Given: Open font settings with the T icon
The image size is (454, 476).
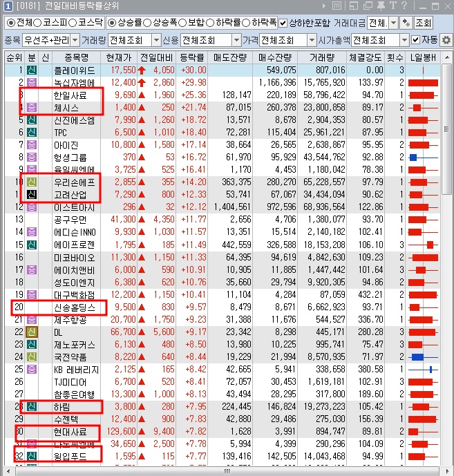Looking at the screenshot, I should tap(393, 6).
